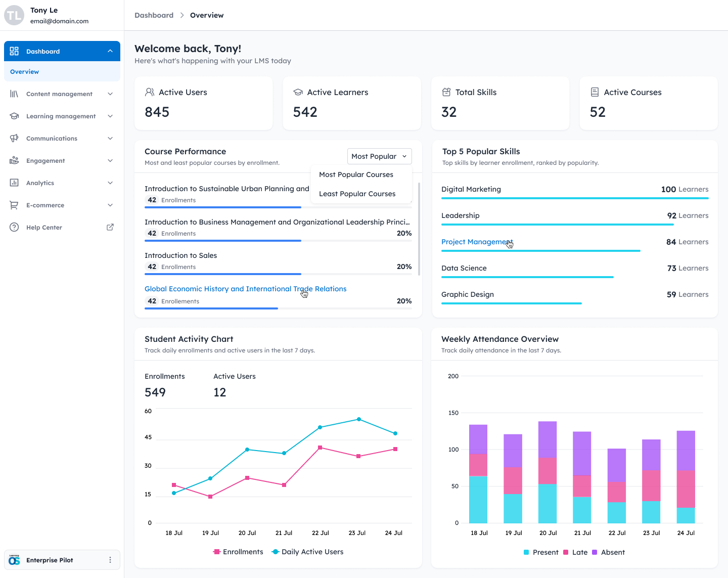Viewport: 728px width, 578px height.
Task: Click the Communications megaphone icon
Action: tap(14, 139)
